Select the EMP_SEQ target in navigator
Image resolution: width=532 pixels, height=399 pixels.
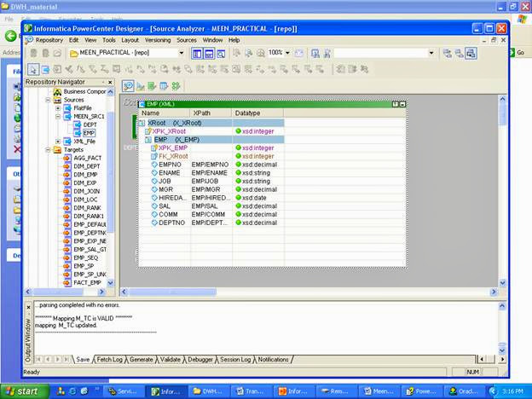86,257
